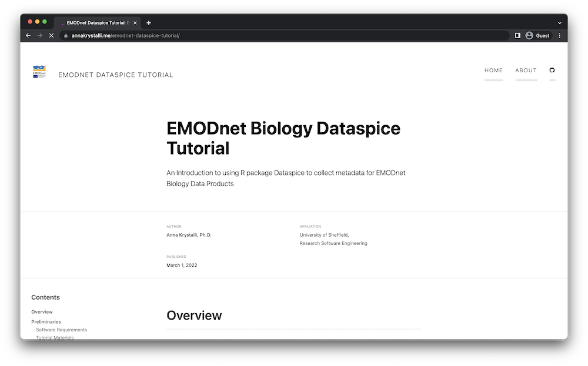Open the Chrome three-dot menu

(x=560, y=36)
